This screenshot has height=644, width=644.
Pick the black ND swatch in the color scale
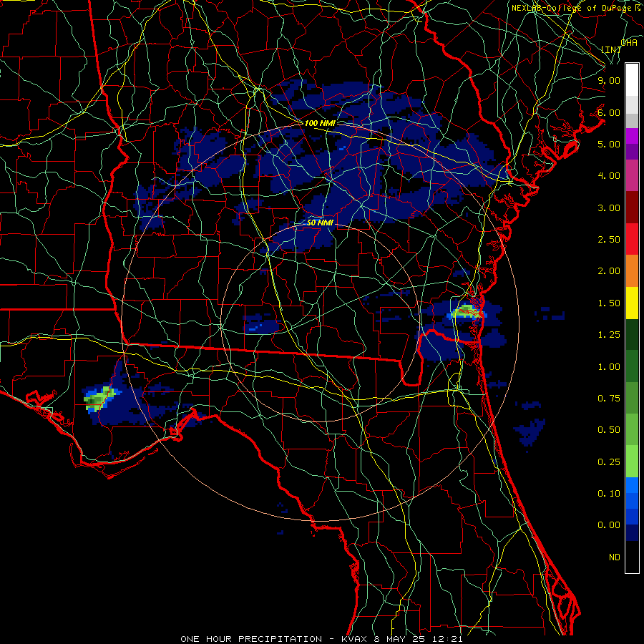(632, 557)
